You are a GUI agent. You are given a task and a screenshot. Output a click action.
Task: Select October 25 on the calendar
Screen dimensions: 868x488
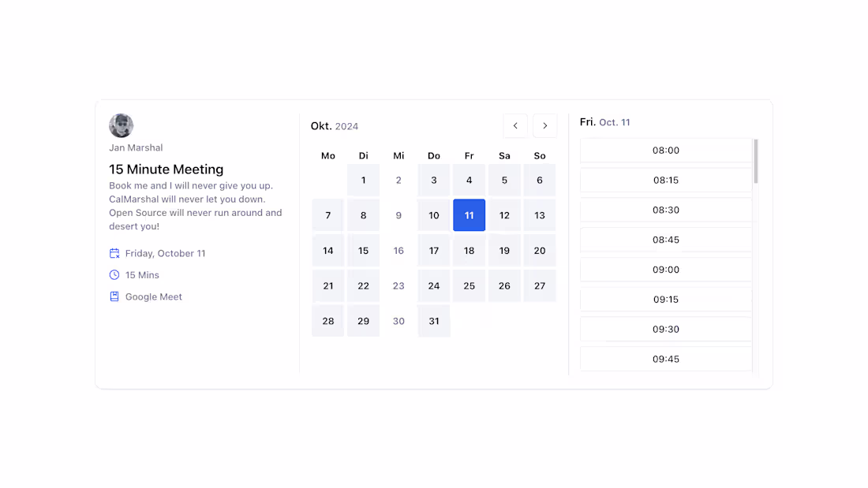pos(469,285)
